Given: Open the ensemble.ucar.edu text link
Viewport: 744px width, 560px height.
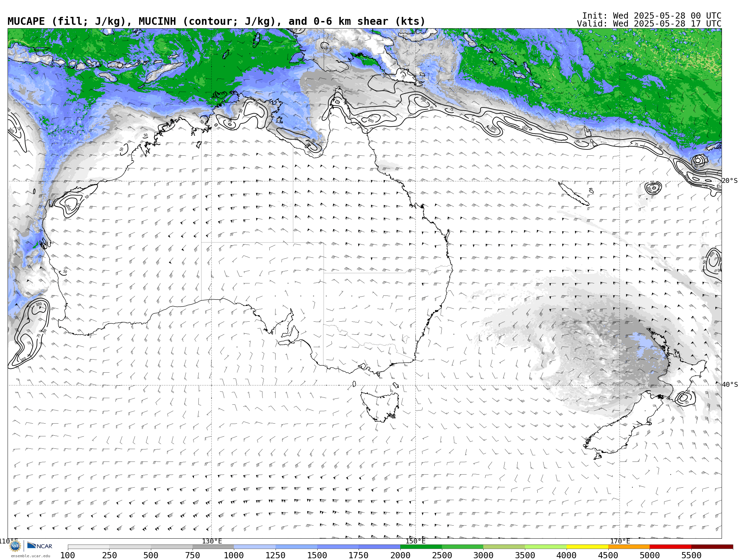Looking at the screenshot, I should click(x=30, y=556).
